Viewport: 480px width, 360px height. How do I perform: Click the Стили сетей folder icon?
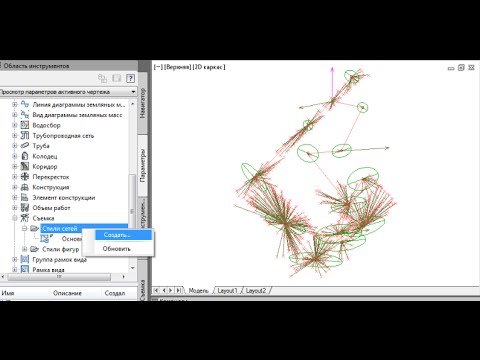(34, 228)
